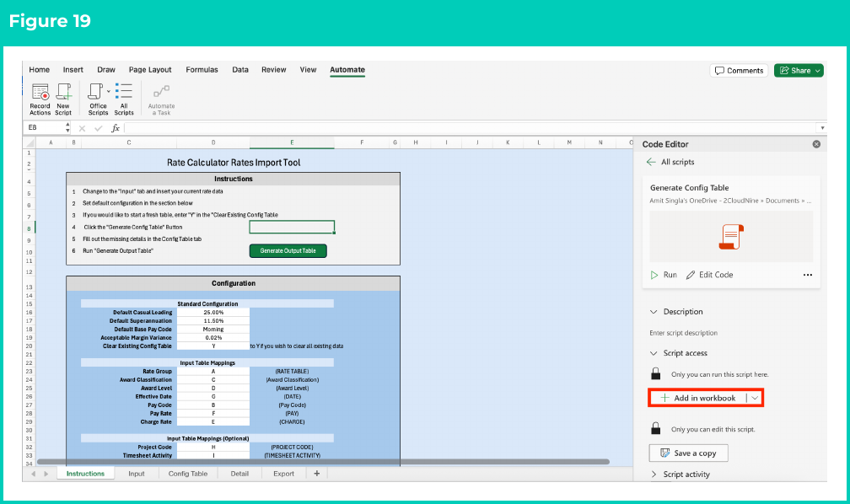
Task: Open the Add in workbook dropdown arrow
Action: 755,398
